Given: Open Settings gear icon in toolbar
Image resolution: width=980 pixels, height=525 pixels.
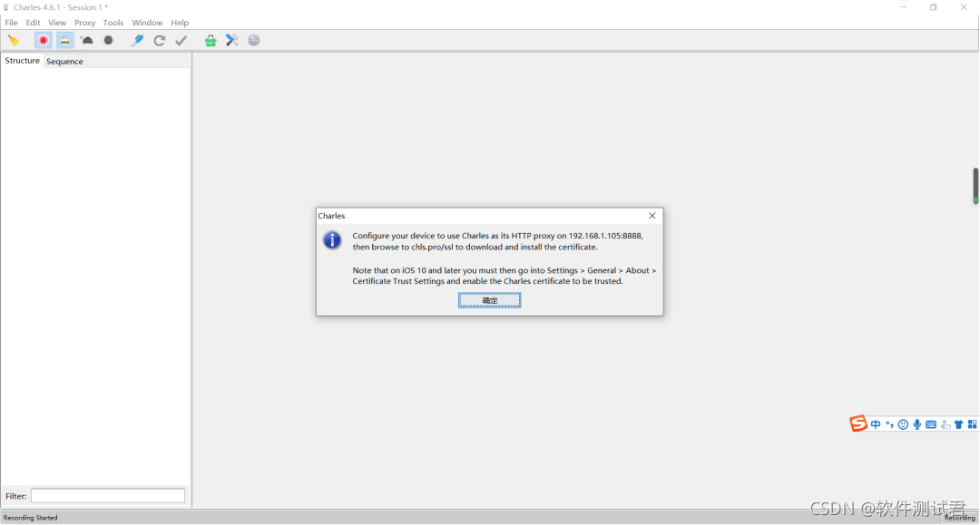Looking at the screenshot, I should (x=254, y=41).
